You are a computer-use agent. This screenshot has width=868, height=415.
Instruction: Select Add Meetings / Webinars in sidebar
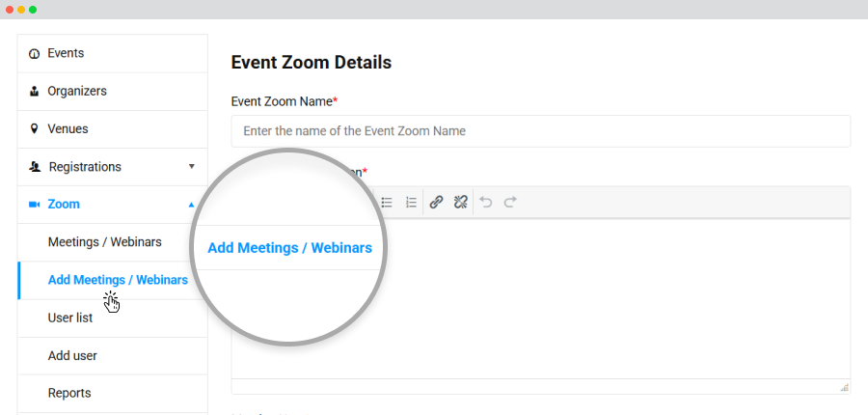click(118, 280)
